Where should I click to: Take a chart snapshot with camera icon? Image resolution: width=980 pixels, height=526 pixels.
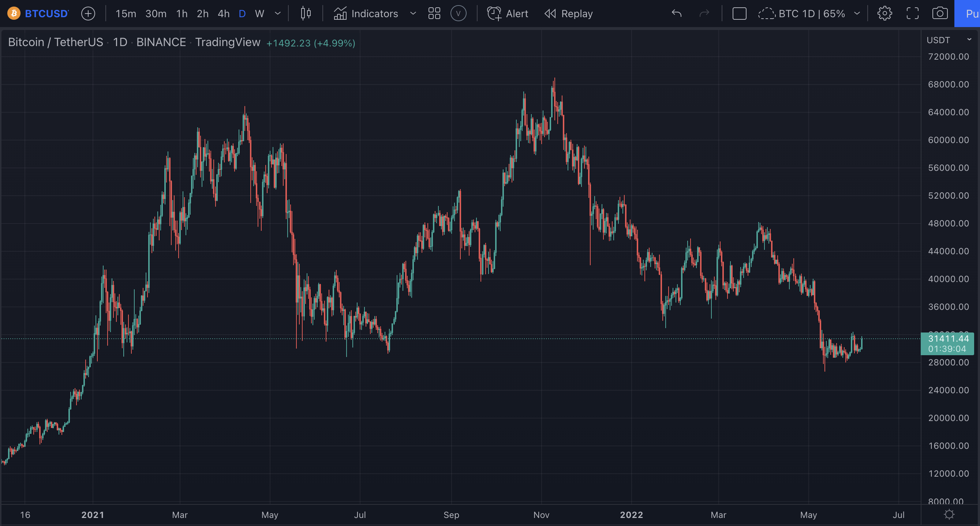(940, 14)
